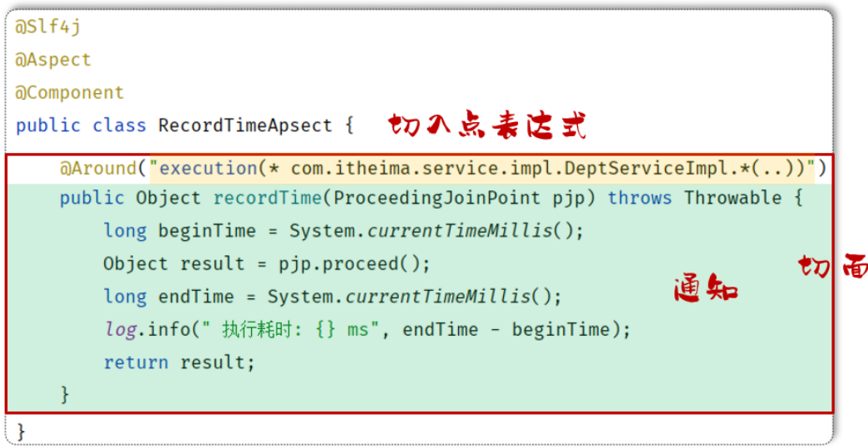
Task: Click the @Component annotation
Action: tap(70, 92)
